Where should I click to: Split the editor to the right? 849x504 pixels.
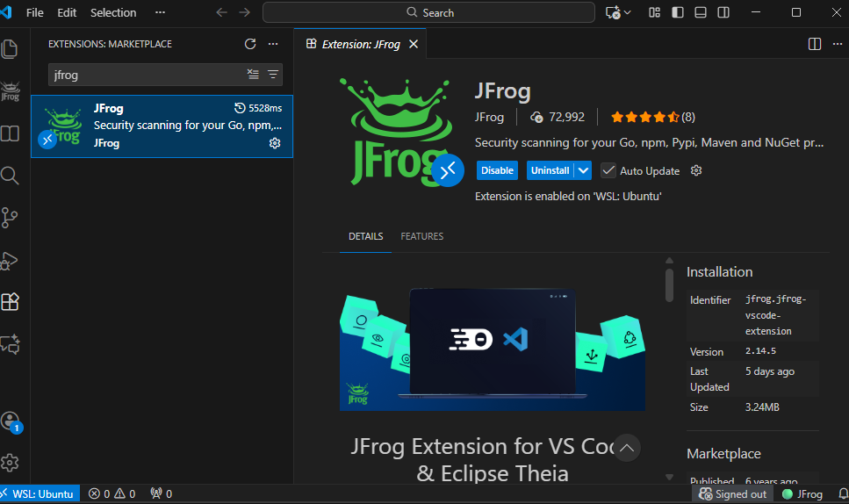click(815, 44)
